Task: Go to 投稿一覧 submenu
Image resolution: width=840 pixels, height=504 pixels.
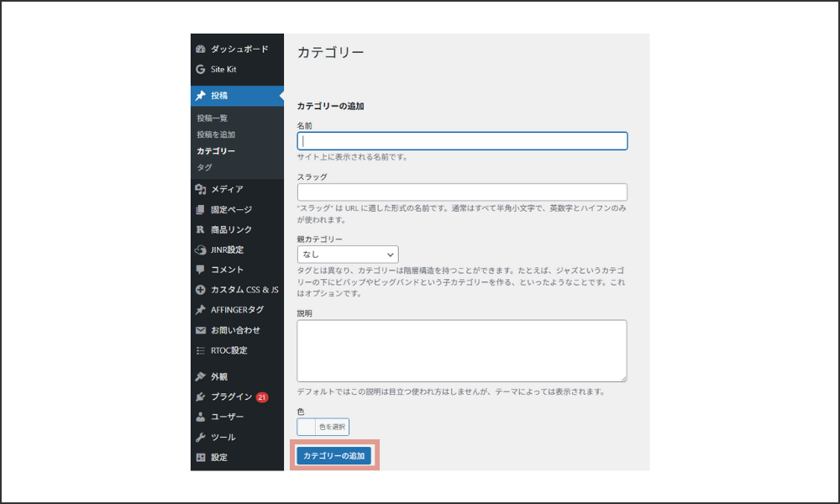Action: point(213,118)
